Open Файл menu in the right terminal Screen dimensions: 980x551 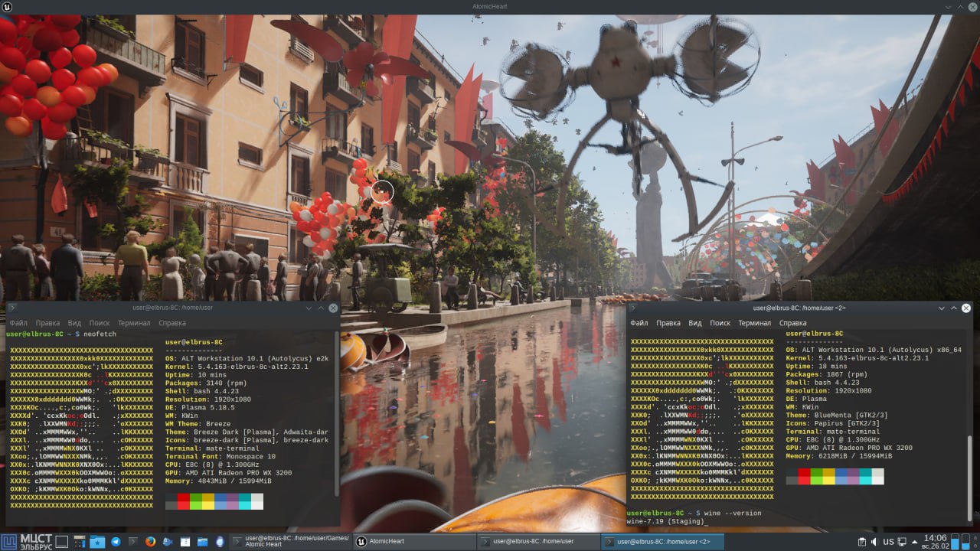pyautogui.click(x=639, y=323)
